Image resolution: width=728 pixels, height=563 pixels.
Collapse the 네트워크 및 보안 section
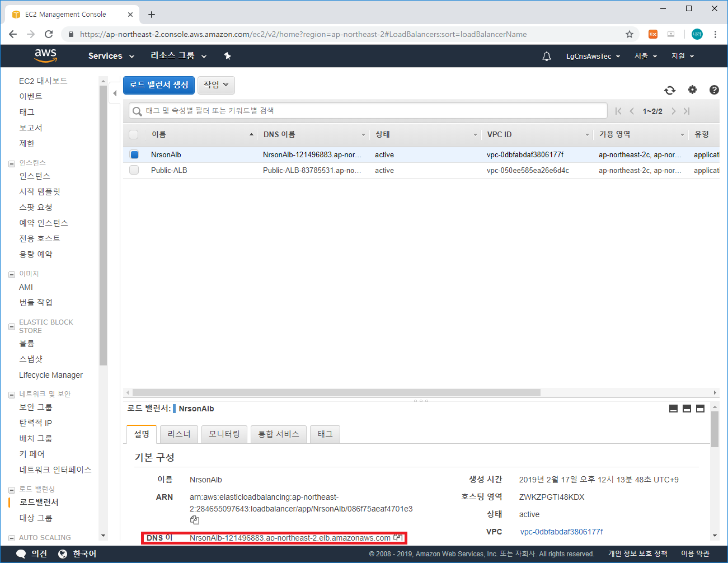[12, 395]
